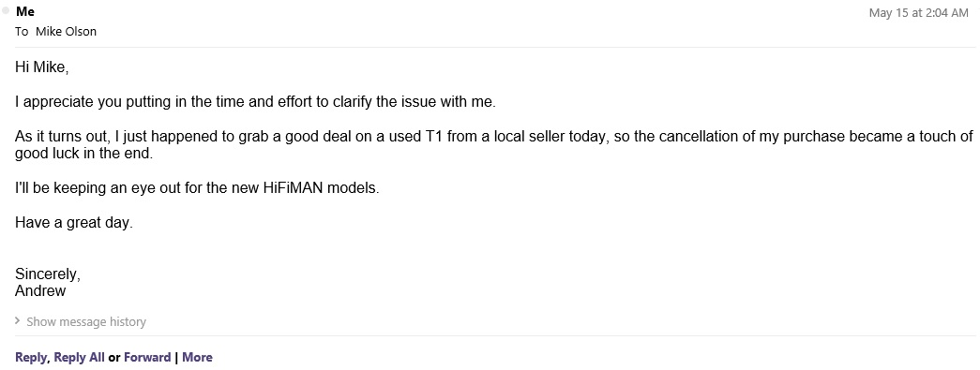This screenshot has width=980, height=370.
Task: Click the grey unread status dot beside Me
Action: pos(6,10)
